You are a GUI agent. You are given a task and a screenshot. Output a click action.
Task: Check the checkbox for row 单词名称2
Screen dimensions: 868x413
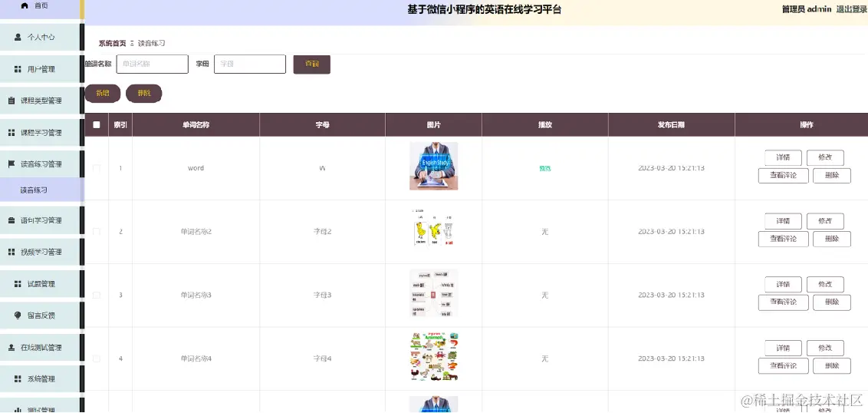97,232
